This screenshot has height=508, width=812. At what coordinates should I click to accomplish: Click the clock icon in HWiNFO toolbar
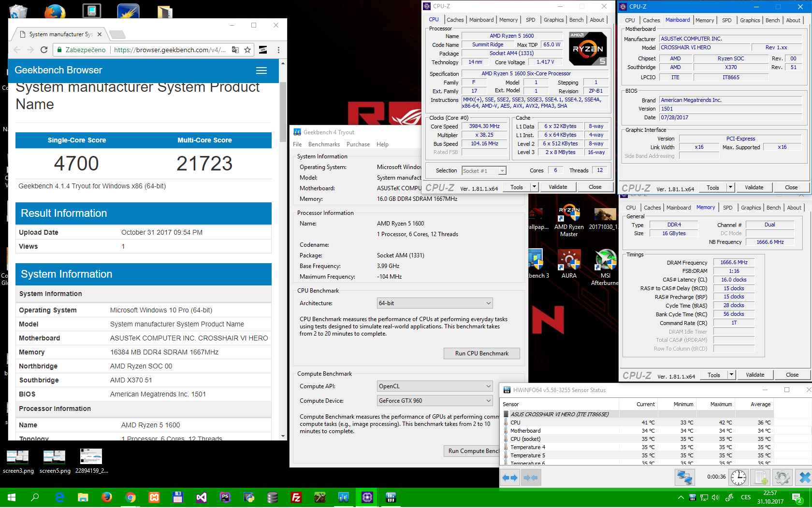pos(739,478)
